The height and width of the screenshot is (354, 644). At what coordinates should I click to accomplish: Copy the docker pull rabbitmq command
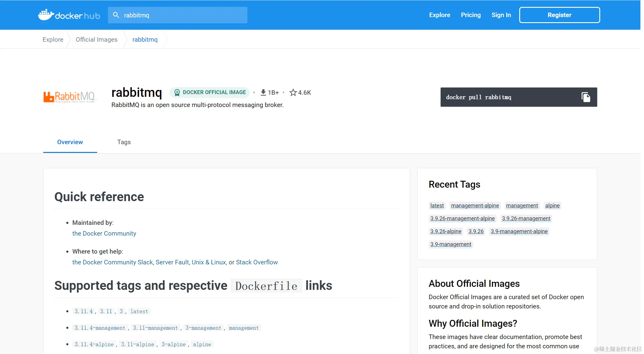click(x=586, y=97)
